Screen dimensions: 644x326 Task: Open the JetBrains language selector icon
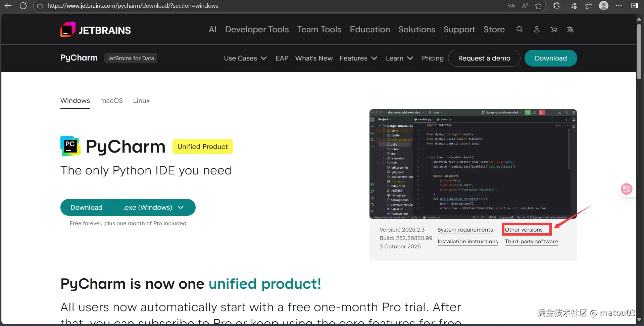[570, 30]
